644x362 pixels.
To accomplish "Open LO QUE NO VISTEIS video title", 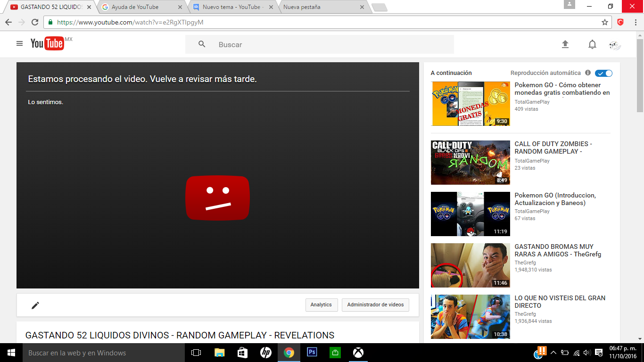I will [x=560, y=302].
